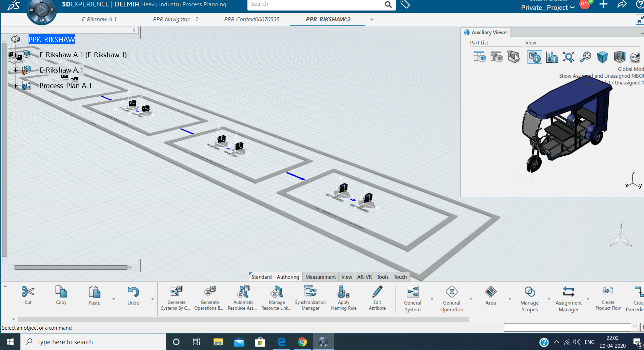644x350 pixels.
Task: Click second Part List icon in Auxiliary Viewer
Action: [x=497, y=57]
